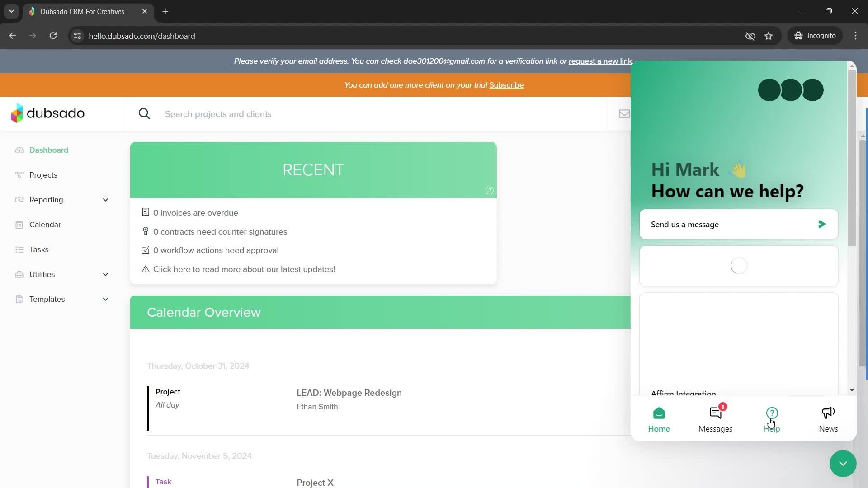The image size is (868, 488).
Task: Click the team avatars in chat widget
Action: (791, 90)
